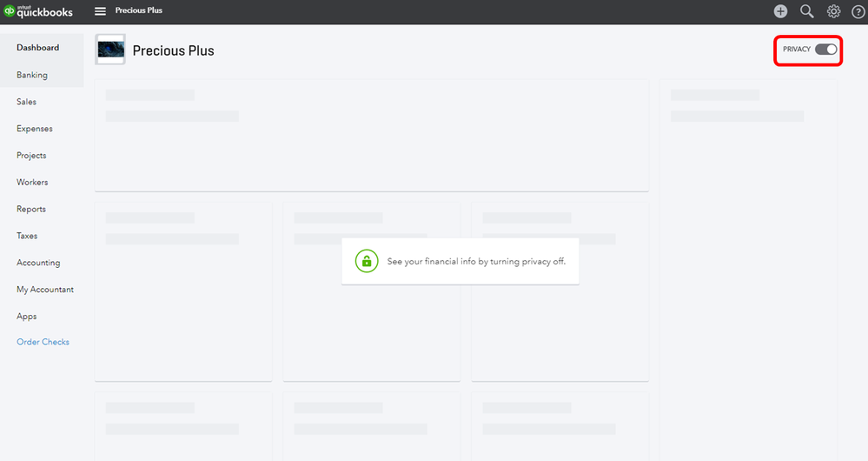Viewport: 868px width, 461px height.
Task: Open Reports in the sidebar
Action: [31, 210]
